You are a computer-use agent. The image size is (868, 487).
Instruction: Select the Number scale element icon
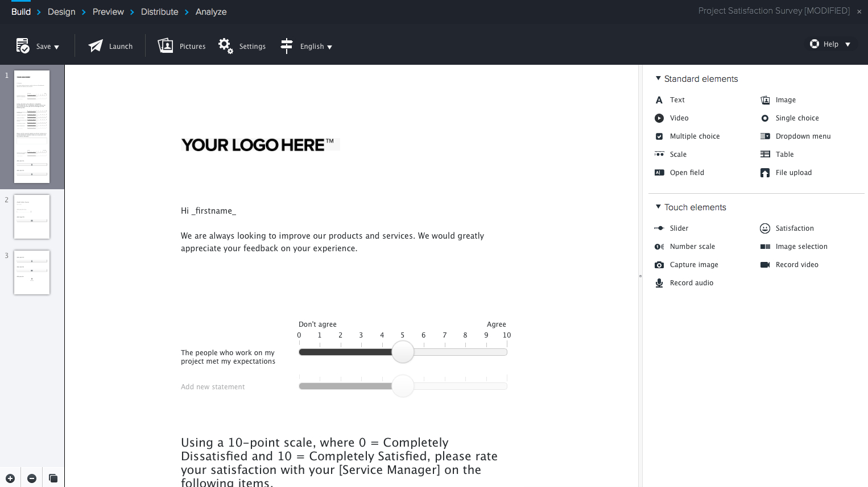[x=659, y=247]
